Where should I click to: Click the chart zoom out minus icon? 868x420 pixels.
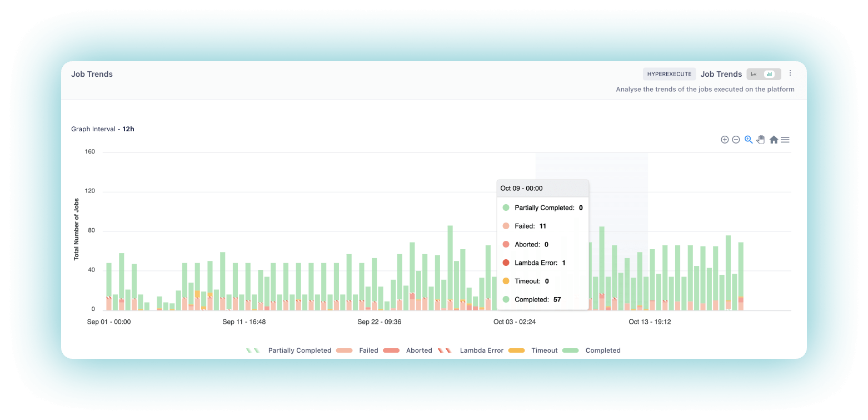click(x=736, y=140)
